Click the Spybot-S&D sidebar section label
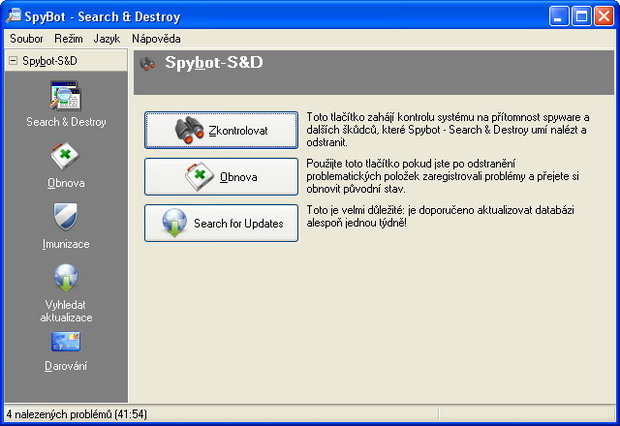 click(50, 61)
